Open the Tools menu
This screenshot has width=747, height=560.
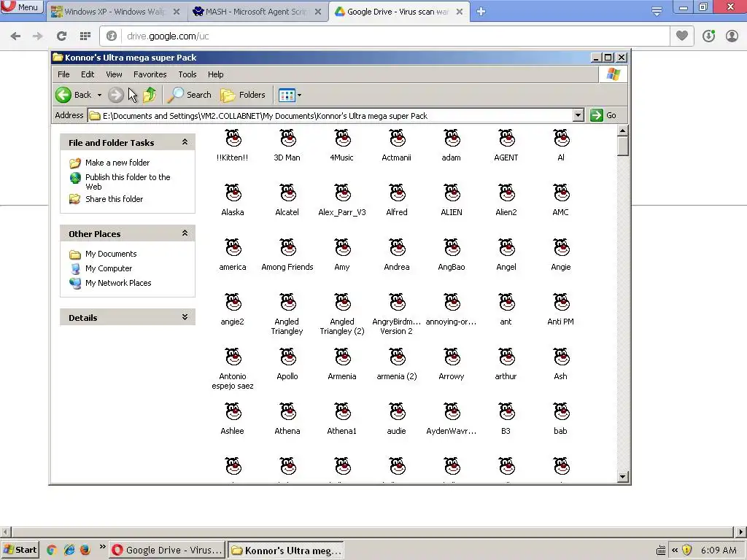[x=187, y=74]
